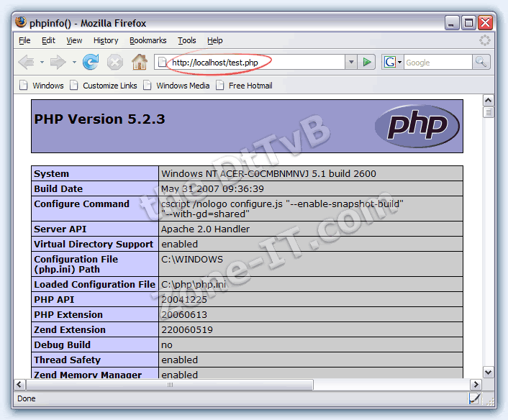Click the magnifying glass search button

(x=481, y=62)
